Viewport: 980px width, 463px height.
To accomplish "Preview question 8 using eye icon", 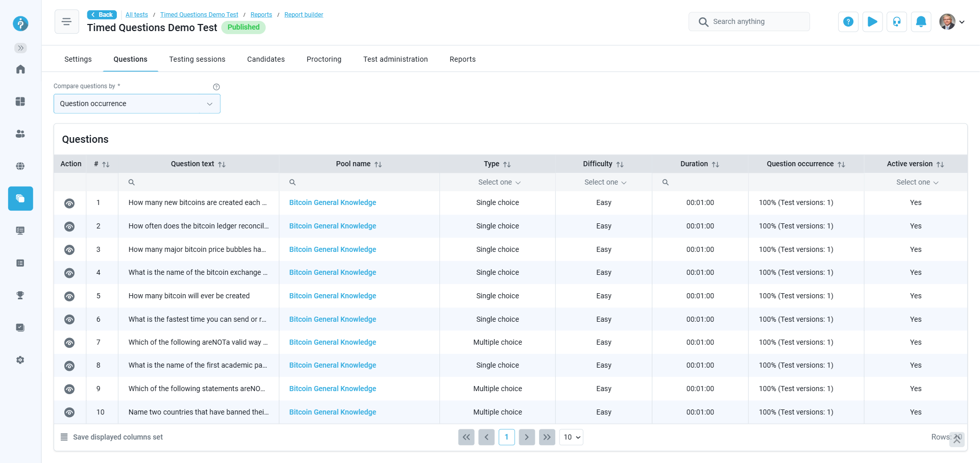I will pos(69,366).
